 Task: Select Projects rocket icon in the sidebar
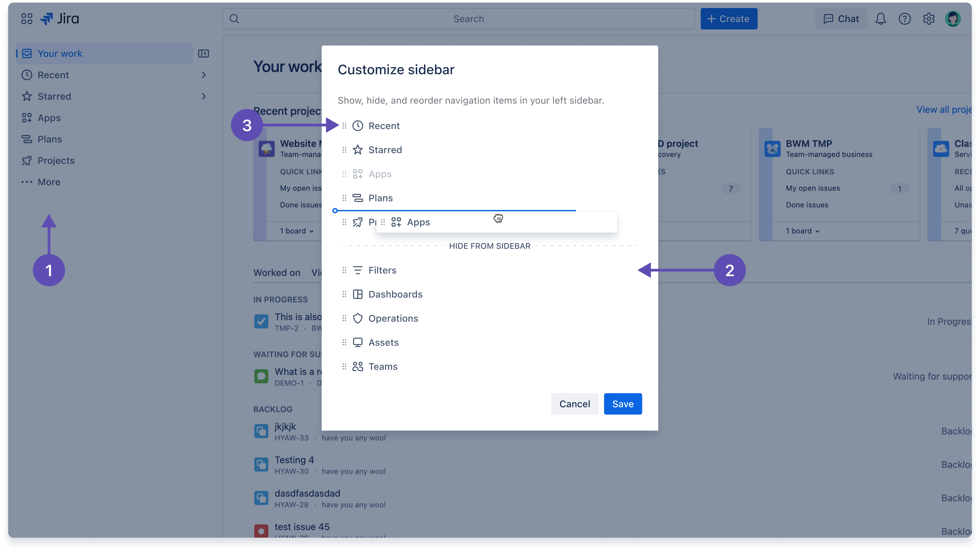(27, 160)
